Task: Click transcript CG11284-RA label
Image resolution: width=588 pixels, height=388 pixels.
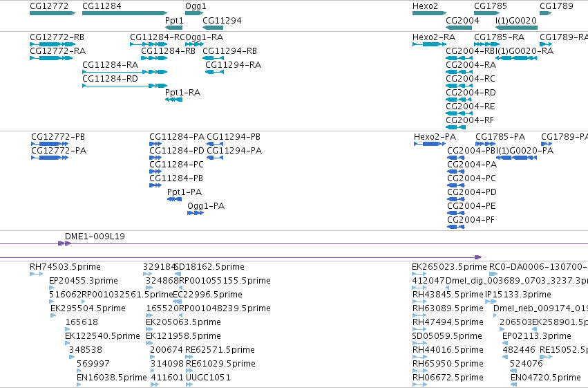Action: click(x=111, y=65)
